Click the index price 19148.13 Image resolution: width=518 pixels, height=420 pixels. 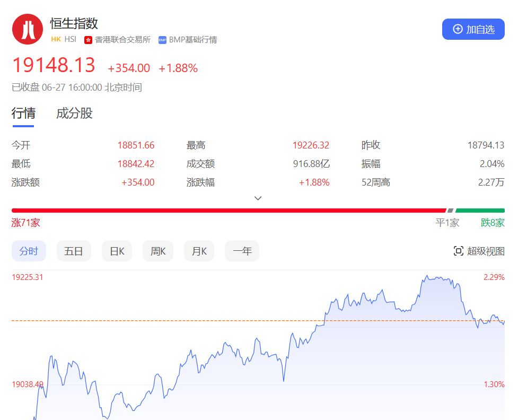[x=54, y=65]
